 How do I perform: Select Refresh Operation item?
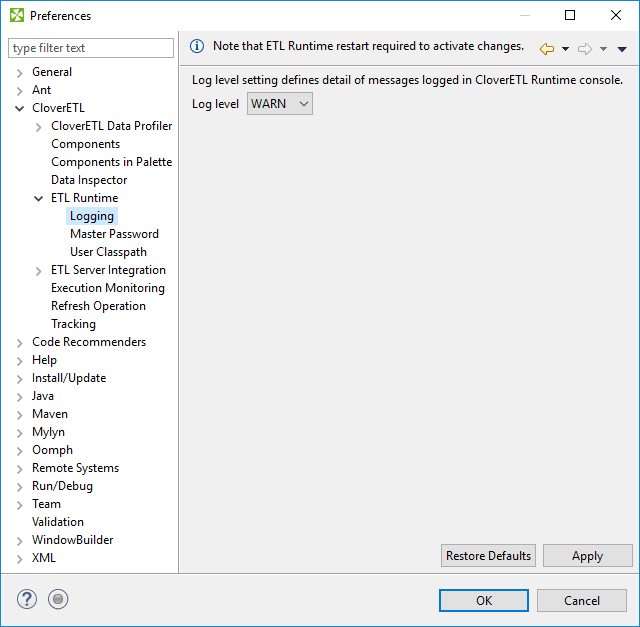[x=98, y=306]
